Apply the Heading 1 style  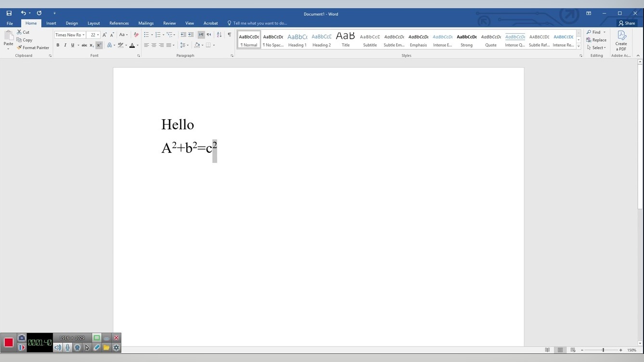pyautogui.click(x=297, y=40)
